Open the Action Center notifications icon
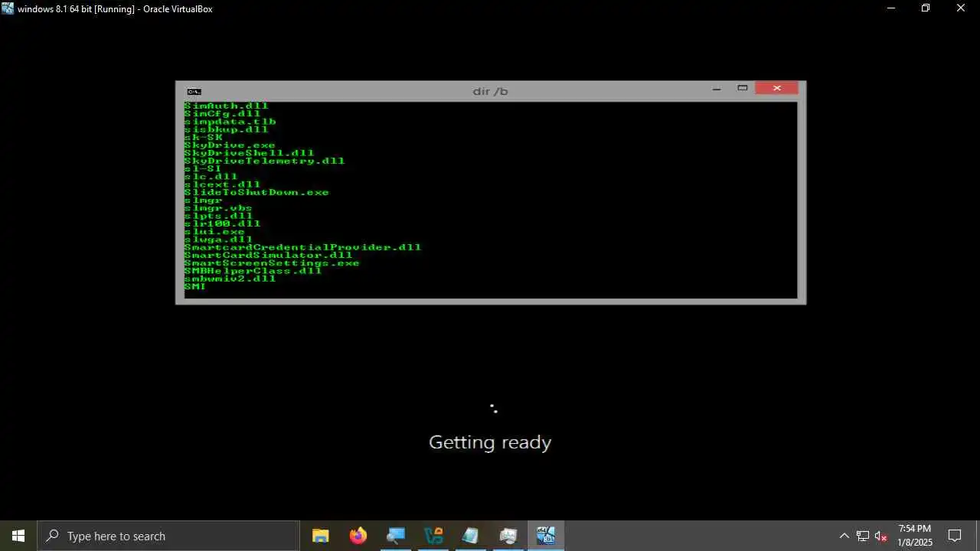The image size is (980, 551). (x=955, y=536)
